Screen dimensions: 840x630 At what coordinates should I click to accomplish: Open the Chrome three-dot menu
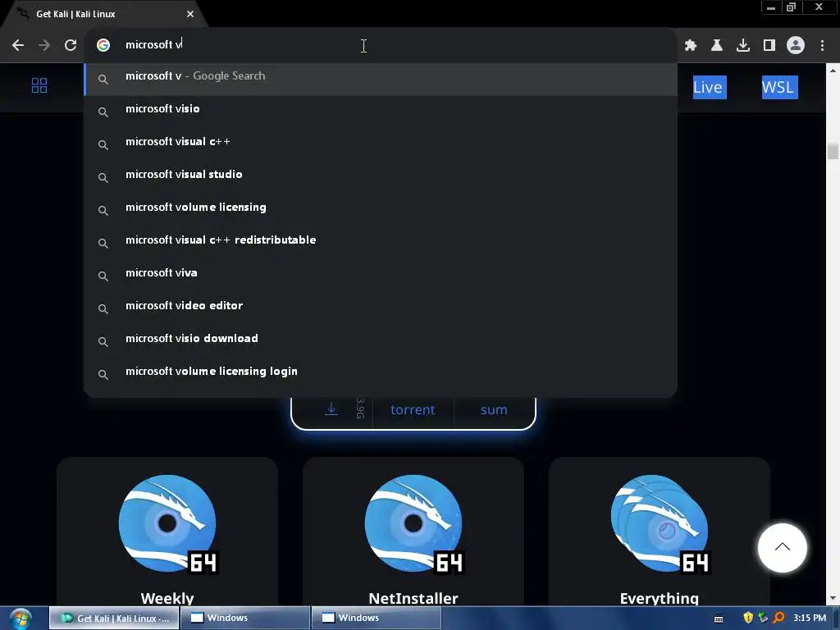click(x=822, y=45)
